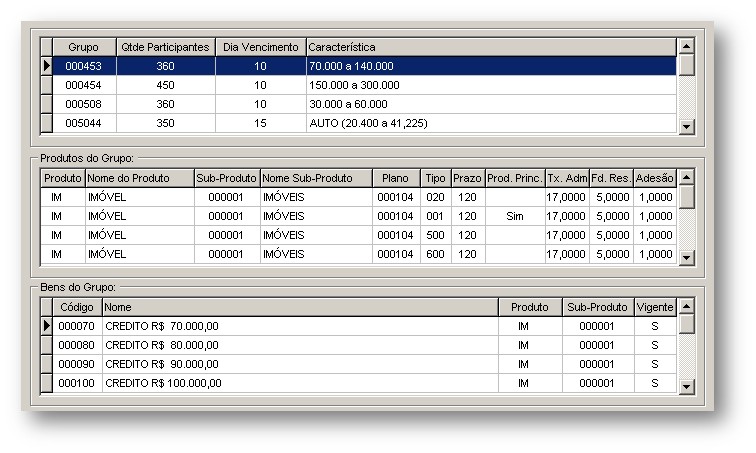Click the Prazo column header
Viewport: 756px width, 453px height.
(468, 178)
